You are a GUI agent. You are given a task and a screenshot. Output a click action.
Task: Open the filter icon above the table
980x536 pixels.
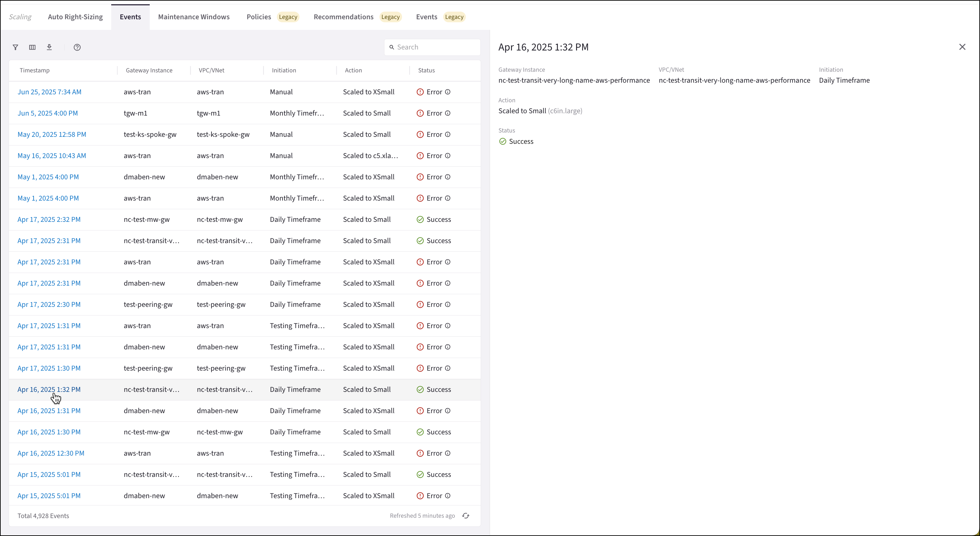(x=15, y=47)
